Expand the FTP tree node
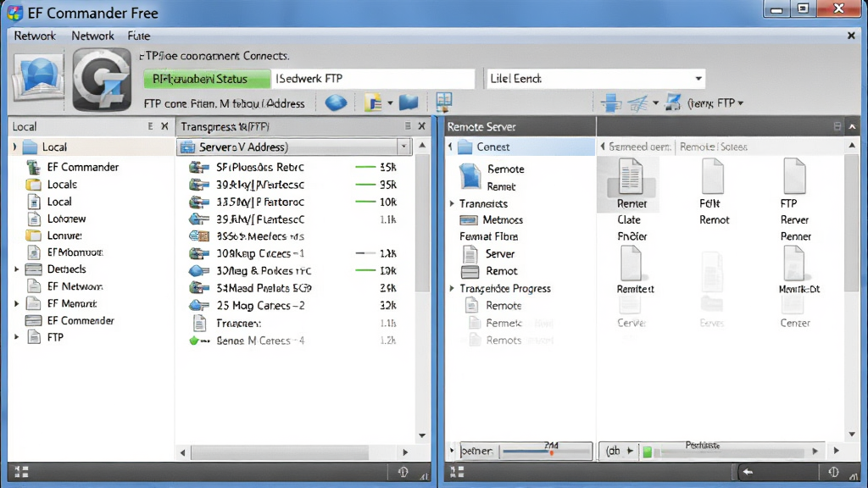 tap(16, 337)
